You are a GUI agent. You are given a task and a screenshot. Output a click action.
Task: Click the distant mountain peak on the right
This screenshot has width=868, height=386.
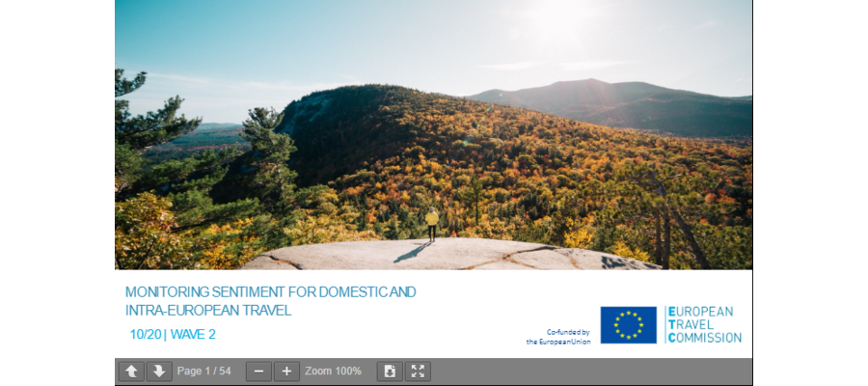coord(591,83)
